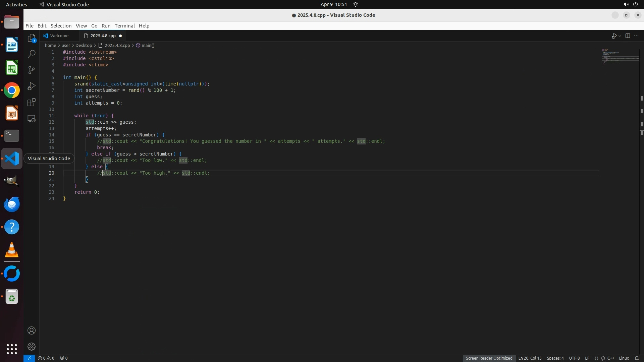Open the Terminal menu
Screen dimensions: 644x362
[x=124, y=26]
